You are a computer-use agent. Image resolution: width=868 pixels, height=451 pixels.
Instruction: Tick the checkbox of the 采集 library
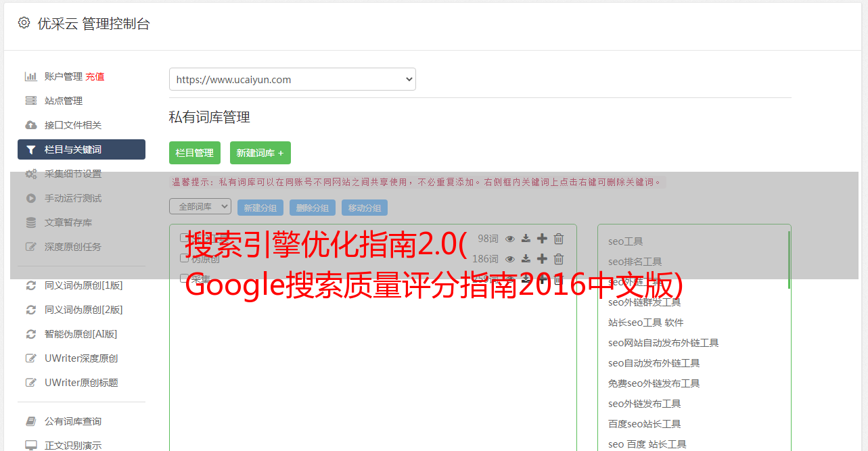coord(184,279)
